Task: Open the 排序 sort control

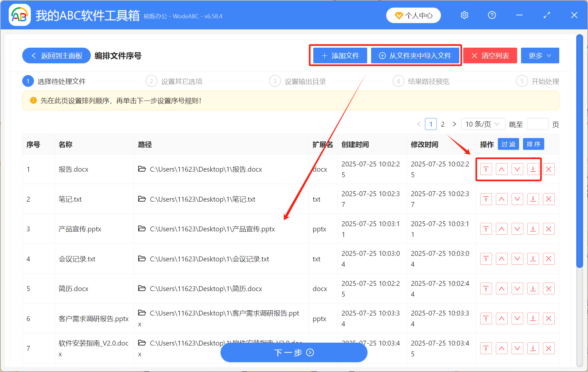Action: pos(533,144)
